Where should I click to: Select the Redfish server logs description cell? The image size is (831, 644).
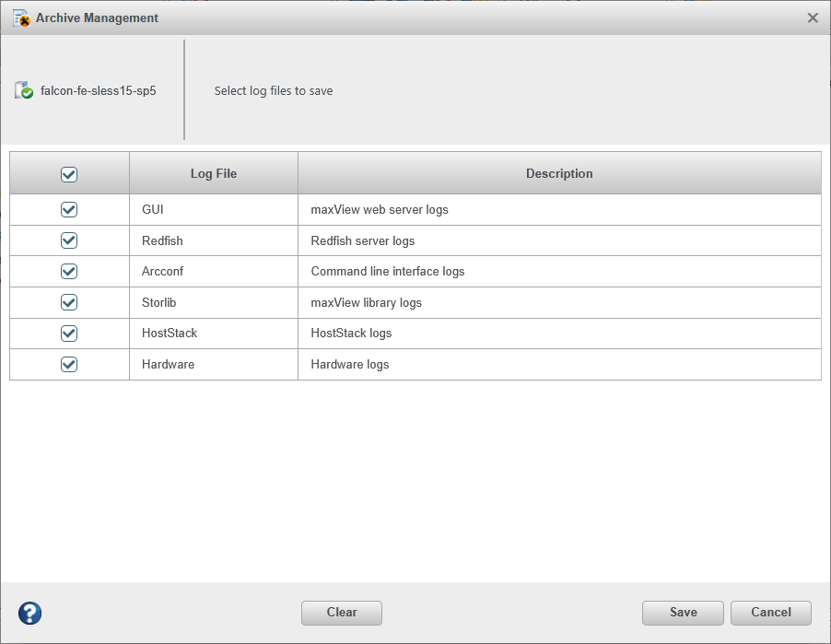(x=363, y=240)
